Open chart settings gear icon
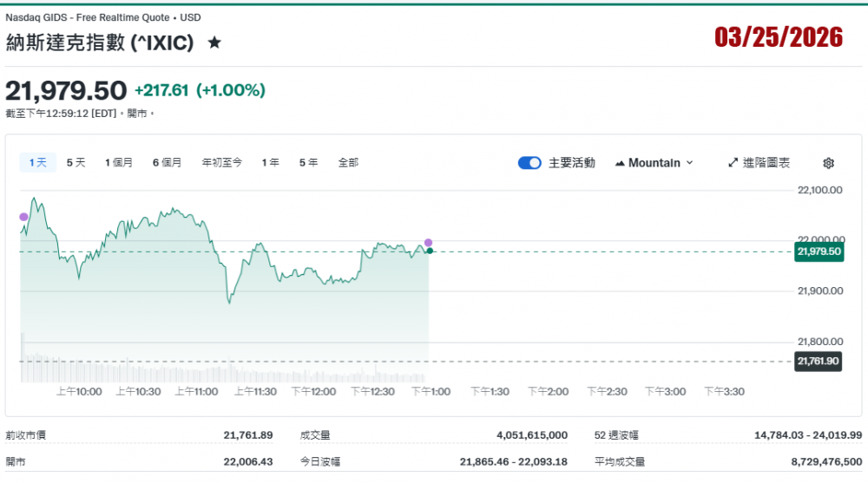Viewport: 868px width, 483px height. pyautogui.click(x=828, y=163)
